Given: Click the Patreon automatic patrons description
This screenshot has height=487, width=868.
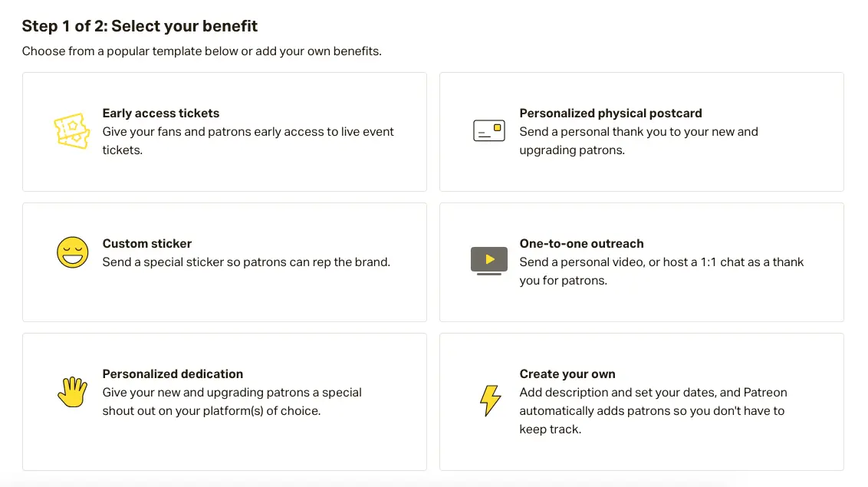Looking at the screenshot, I should [x=653, y=411].
